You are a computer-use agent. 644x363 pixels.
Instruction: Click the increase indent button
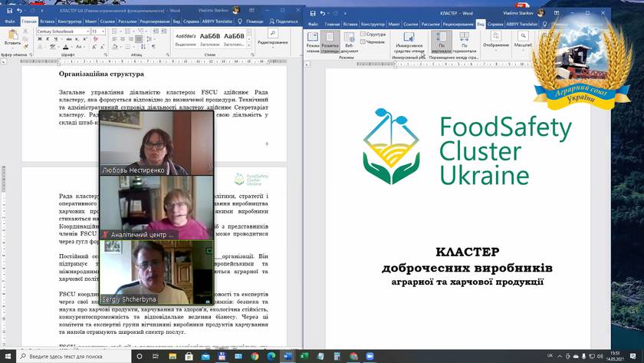164,31
